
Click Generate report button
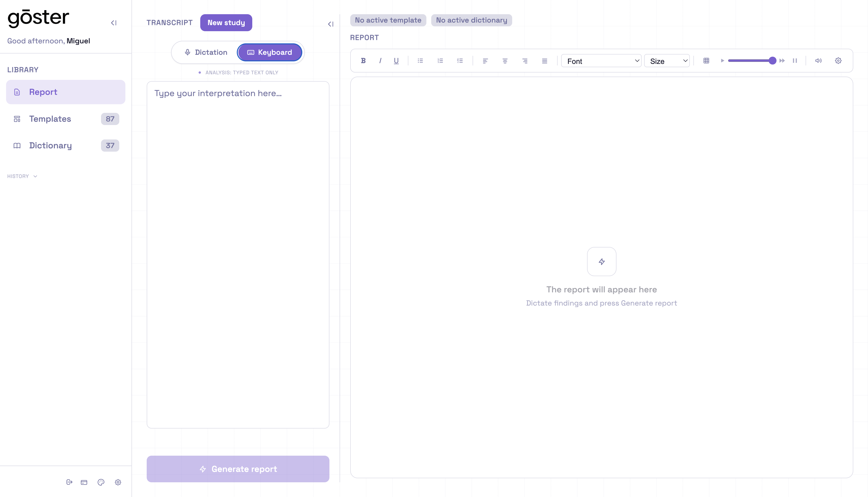coord(238,469)
